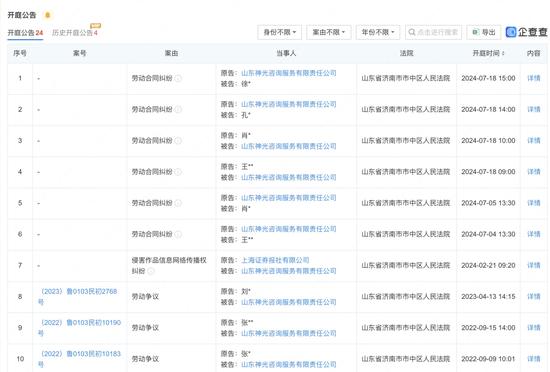
Task: Expand the 案由不限 dropdown filter
Action: (329, 32)
